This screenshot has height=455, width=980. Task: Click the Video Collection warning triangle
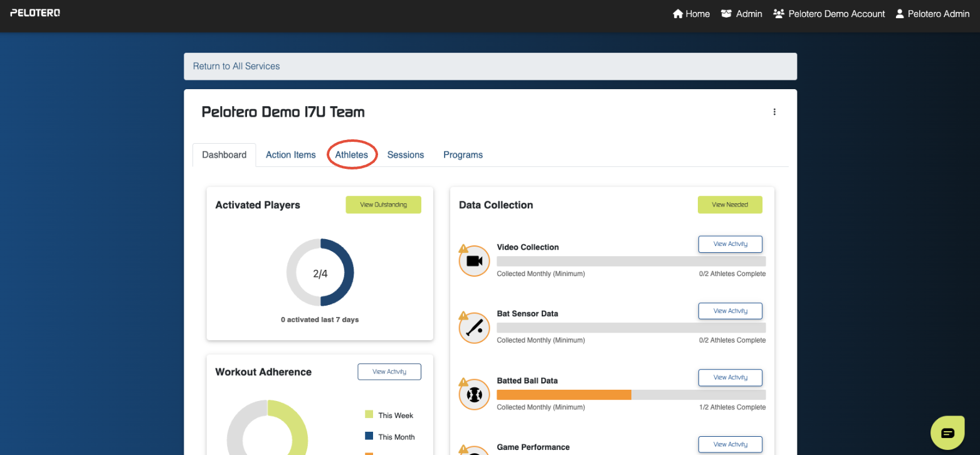[463, 249]
